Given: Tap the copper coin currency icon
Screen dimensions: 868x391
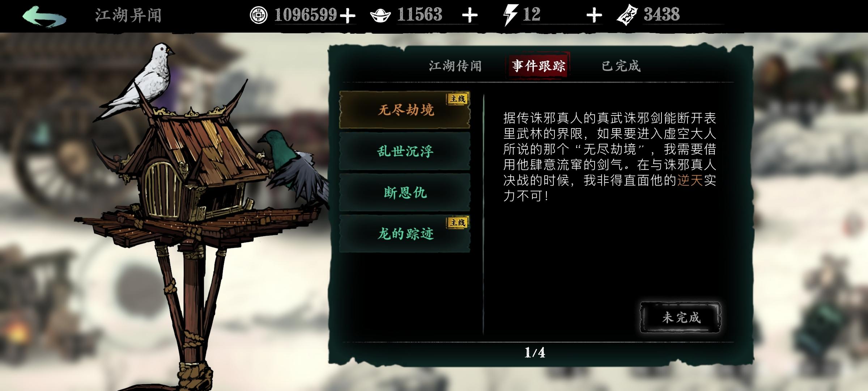Looking at the screenshot, I should pyautogui.click(x=259, y=15).
